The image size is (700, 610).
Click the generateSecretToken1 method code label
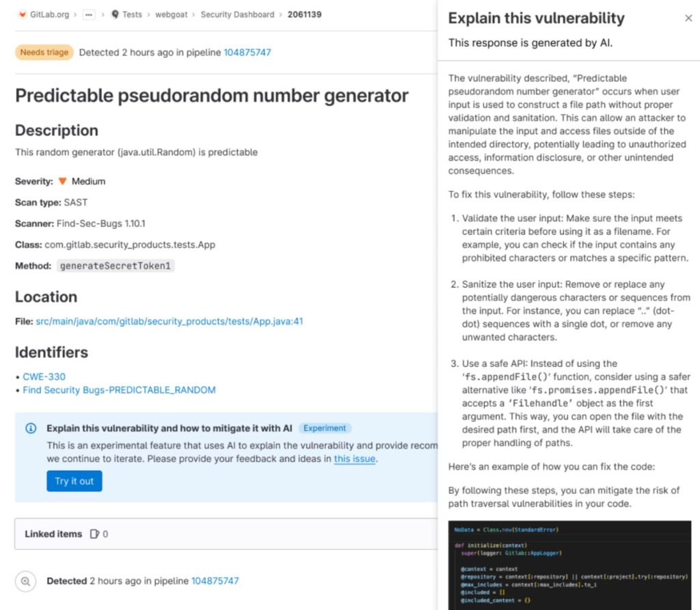[x=116, y=266]
